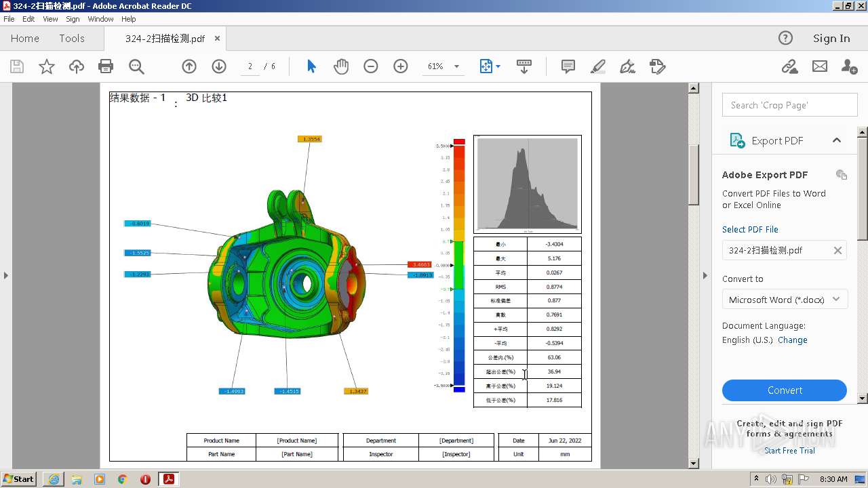Zoom in with plus button

pyautogui.click(x=401, y=66)
